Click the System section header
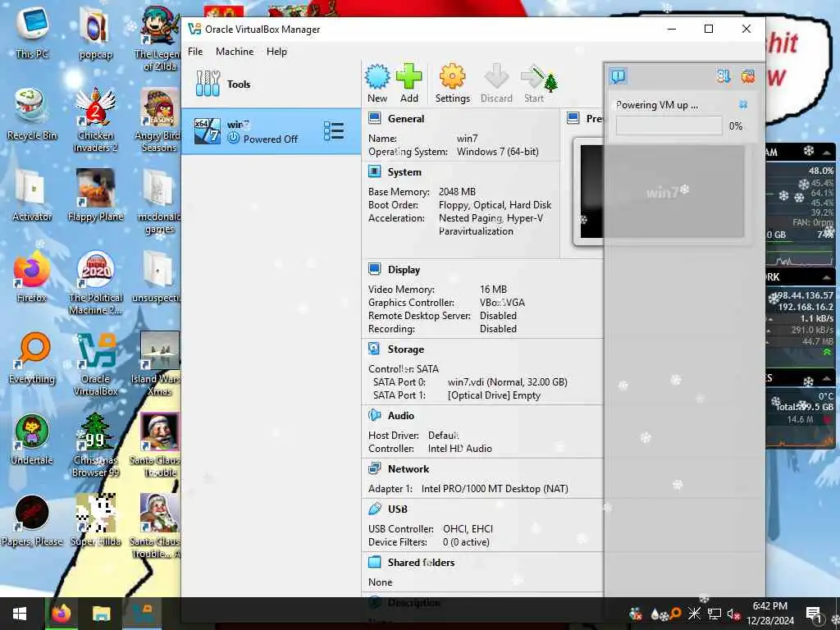This screenshot has width=840, height=630. pos(404,172)
